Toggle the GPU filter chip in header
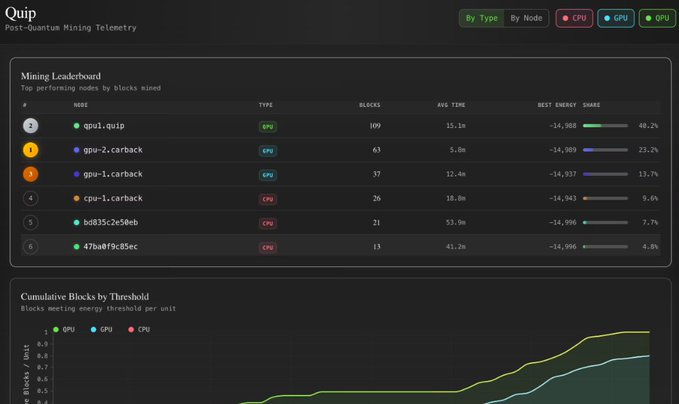The width and height of the screenshot is (679, 404). pos(616,18)
